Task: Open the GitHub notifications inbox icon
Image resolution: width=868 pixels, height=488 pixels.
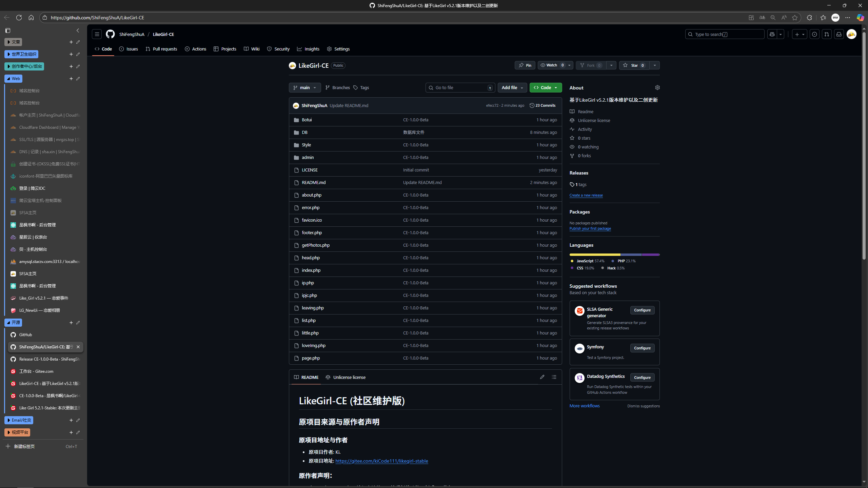Action: pos(839,34)
